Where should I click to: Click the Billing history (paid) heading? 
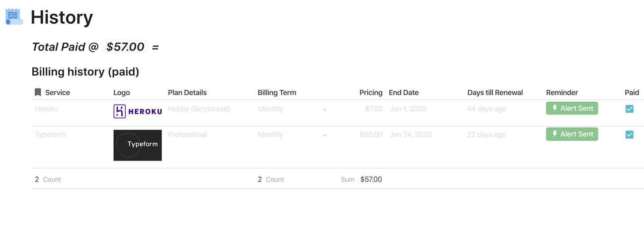pyautogui.click(x=85, y=72)
